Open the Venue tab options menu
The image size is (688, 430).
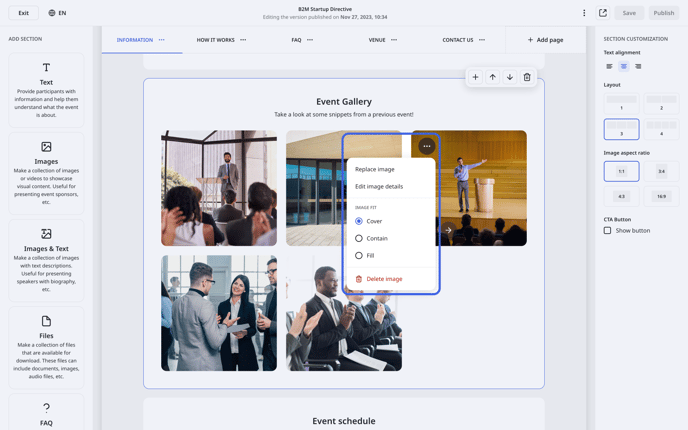[394, 40]
